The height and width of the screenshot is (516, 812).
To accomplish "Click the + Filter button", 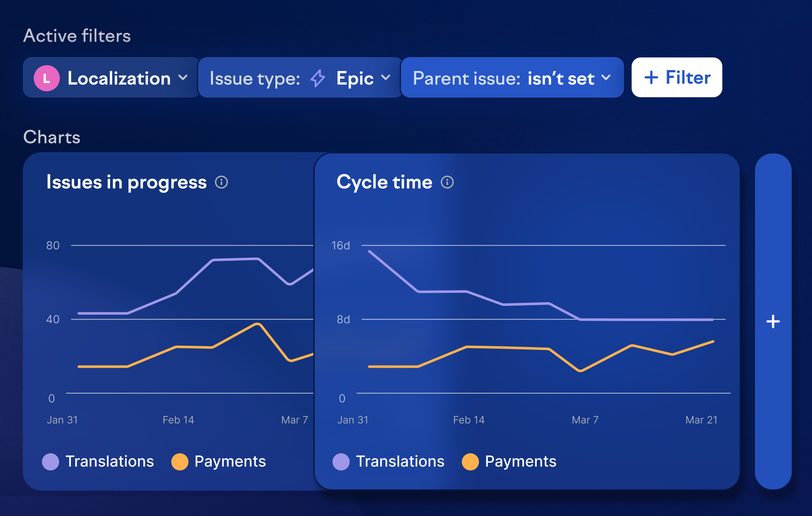I will click(x=677, y=78).
